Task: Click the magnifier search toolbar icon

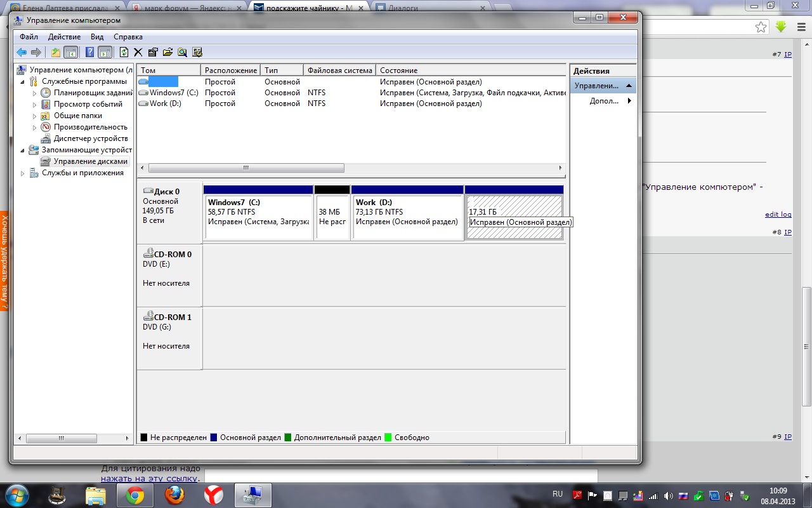Action: point(182,53)
